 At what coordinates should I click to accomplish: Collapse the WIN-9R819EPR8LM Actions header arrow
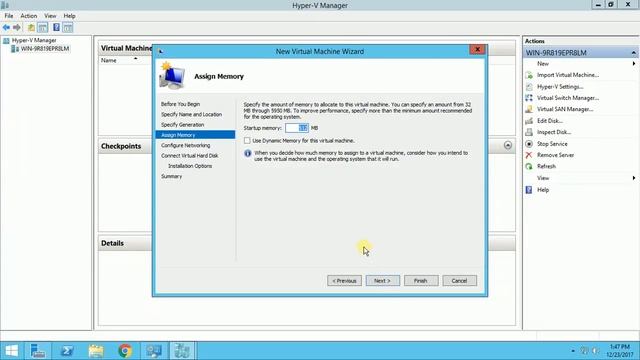(x=633, y=53)
